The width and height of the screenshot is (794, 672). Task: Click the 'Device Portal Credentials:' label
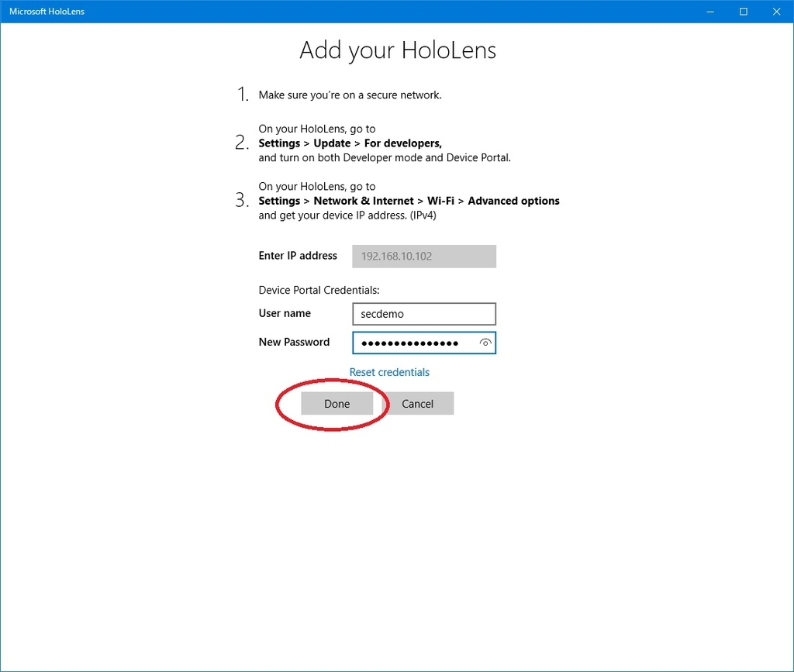click(x=319, y=290)
